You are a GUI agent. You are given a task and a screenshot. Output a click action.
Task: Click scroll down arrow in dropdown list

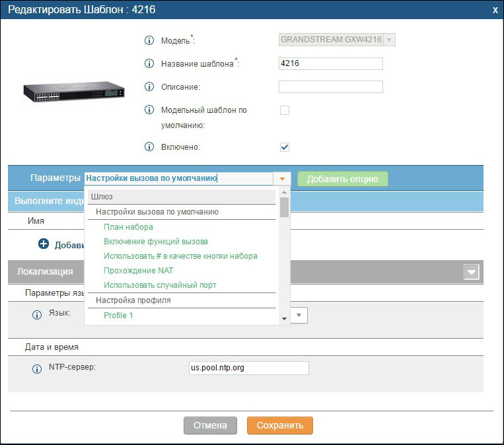[x=284, y=319]
